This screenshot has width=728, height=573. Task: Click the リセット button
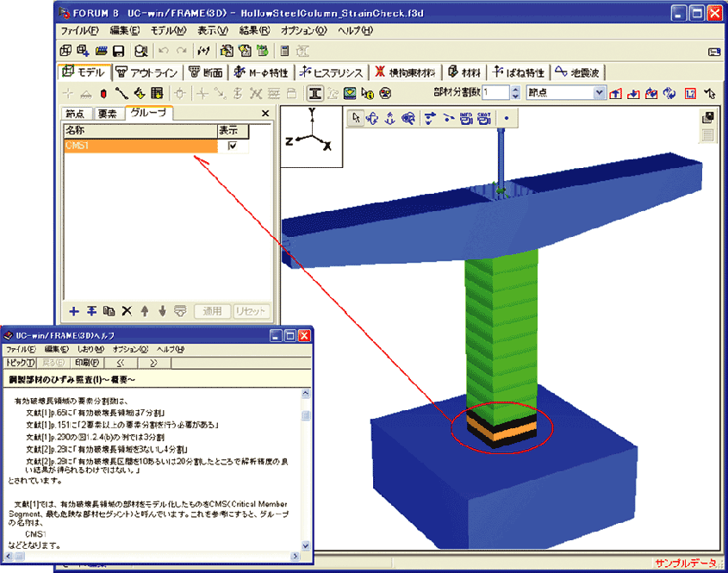tap(251, 311)
